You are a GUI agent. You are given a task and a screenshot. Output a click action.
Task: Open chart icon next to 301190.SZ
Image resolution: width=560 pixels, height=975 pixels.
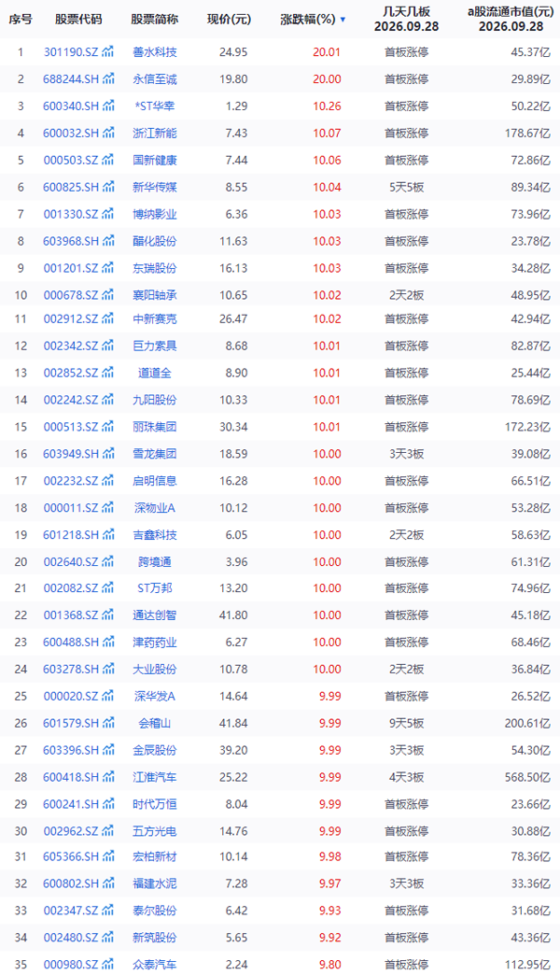point(108,51)
